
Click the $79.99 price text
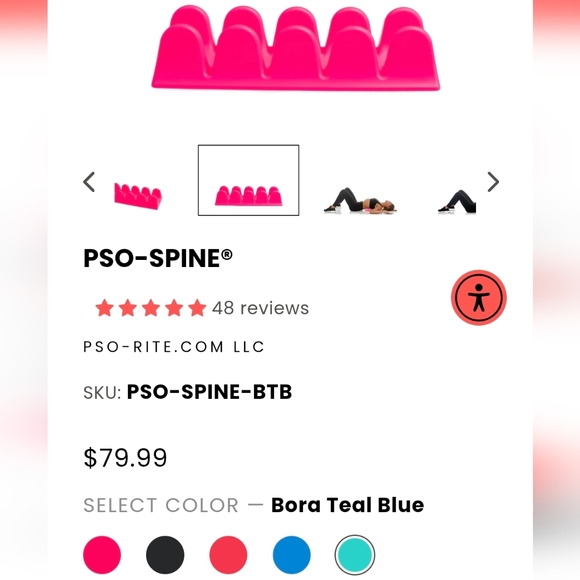click(125, 458)
